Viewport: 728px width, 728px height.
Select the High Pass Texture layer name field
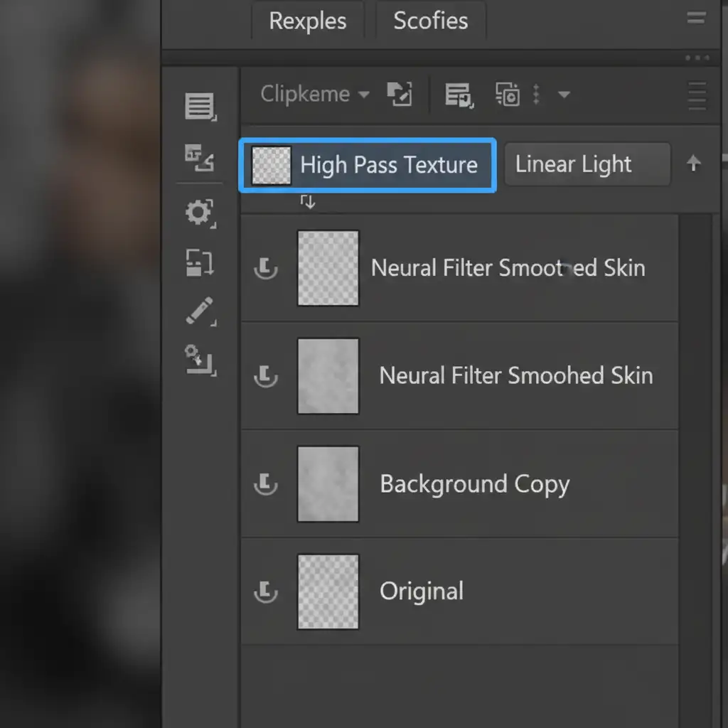pyautogui.click(x=388, y=165)
